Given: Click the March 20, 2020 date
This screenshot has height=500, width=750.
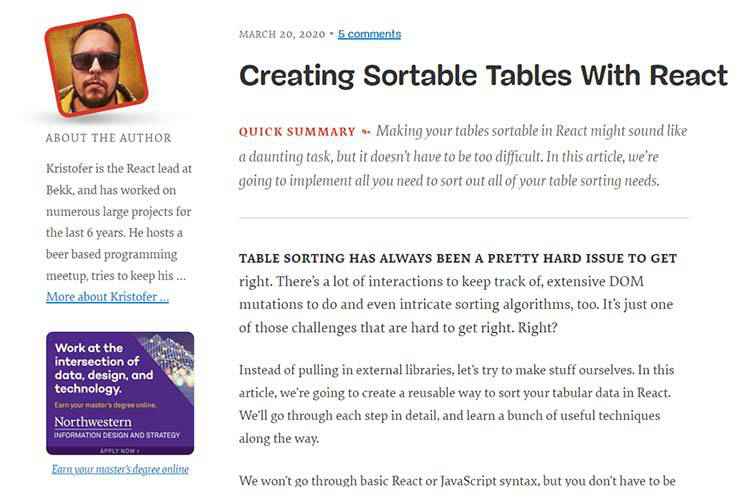Looking at the screenshot, I should [282, 34].
